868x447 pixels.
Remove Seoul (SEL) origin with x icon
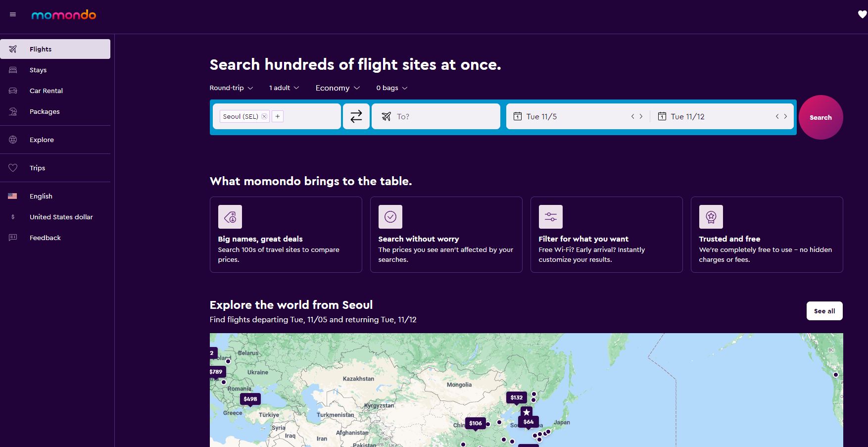coord(264,116)
